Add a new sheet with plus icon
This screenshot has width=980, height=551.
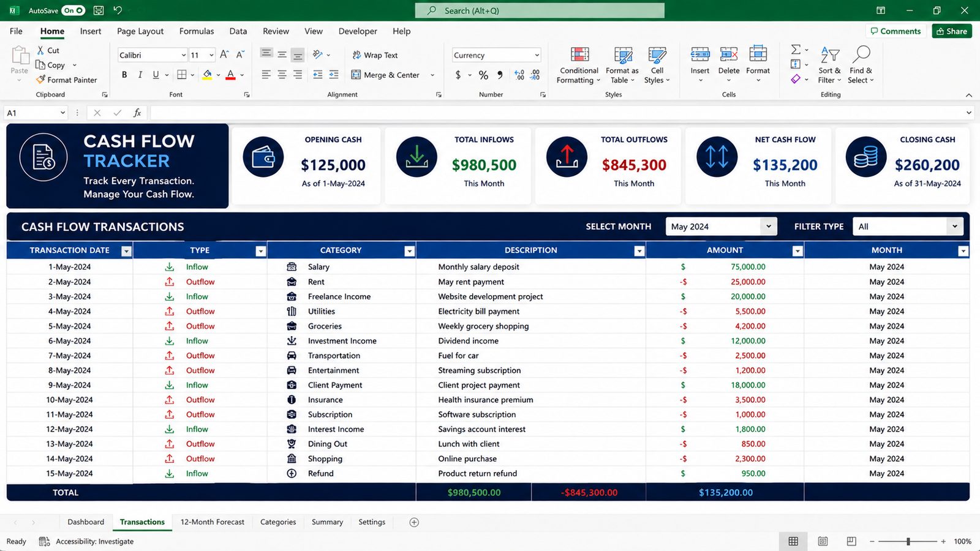414,522
